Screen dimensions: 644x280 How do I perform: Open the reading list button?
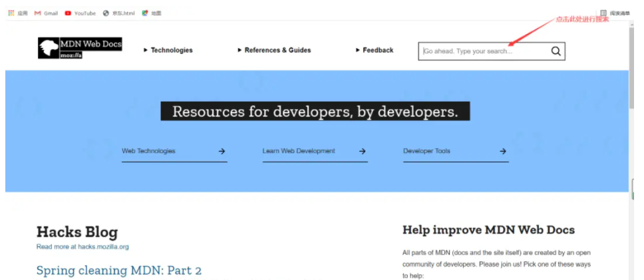tap(615, 13)
